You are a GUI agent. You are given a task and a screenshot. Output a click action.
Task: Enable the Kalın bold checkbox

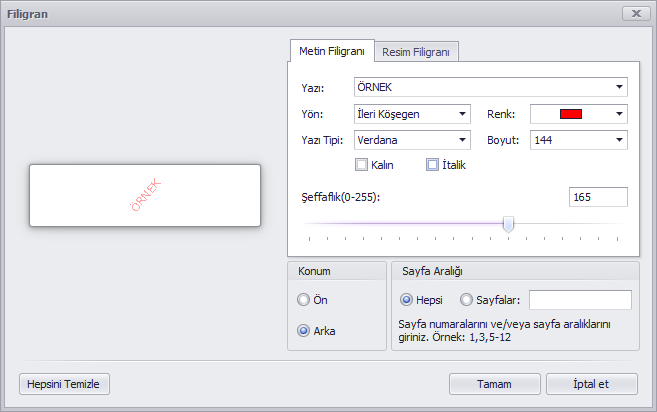pyautogui.click(x=361, y=165)
